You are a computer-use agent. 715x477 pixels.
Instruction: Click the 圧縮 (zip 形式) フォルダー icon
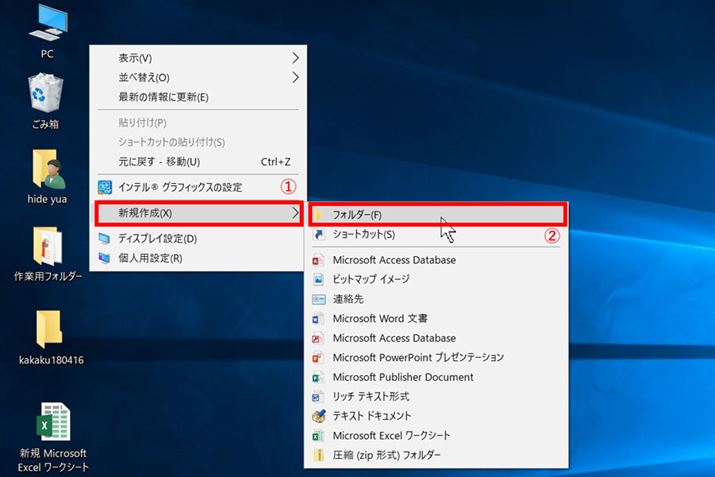pos(319,455)
